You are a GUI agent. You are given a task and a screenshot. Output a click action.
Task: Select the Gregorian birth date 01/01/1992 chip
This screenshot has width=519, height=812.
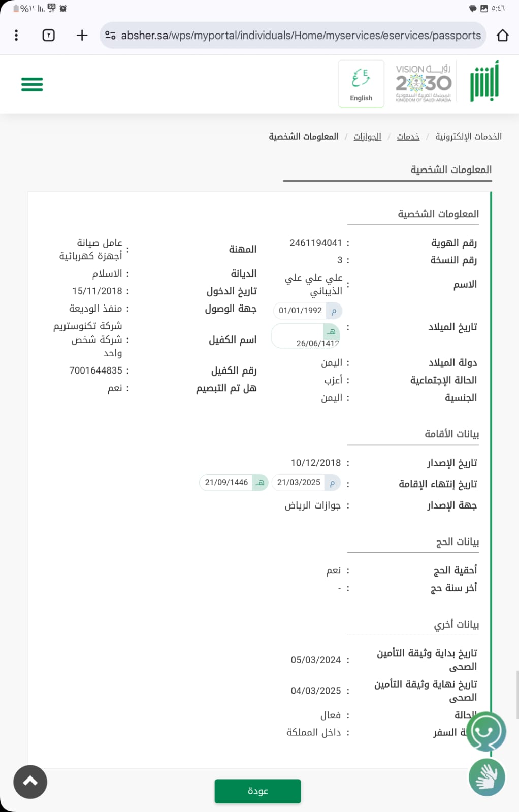[307, 310]
